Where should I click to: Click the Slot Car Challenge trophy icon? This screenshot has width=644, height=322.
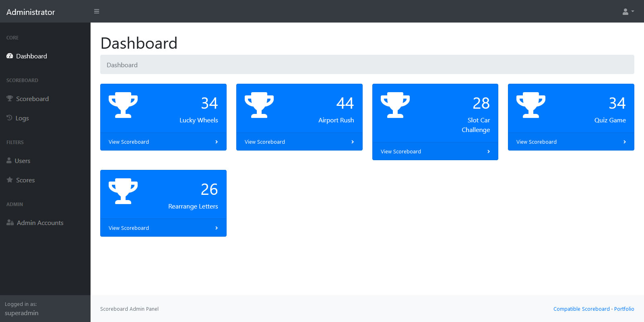point(395,105)
